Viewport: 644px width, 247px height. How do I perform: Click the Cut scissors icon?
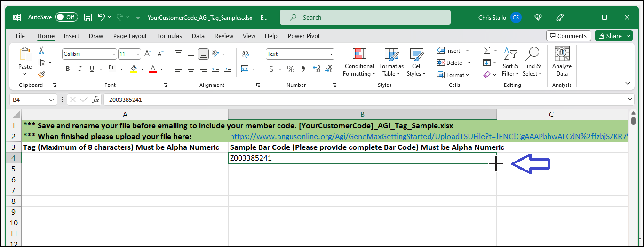pyautogui.click(x=41, y=51)
